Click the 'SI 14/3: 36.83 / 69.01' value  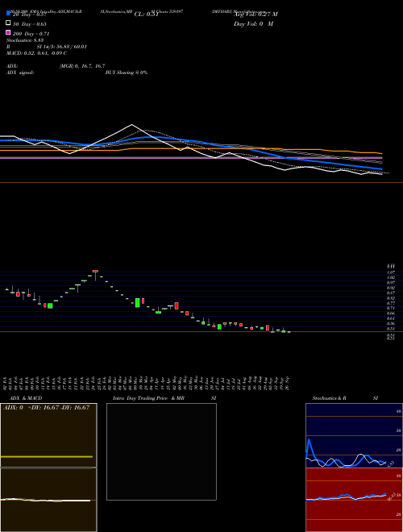click(61, 47)
